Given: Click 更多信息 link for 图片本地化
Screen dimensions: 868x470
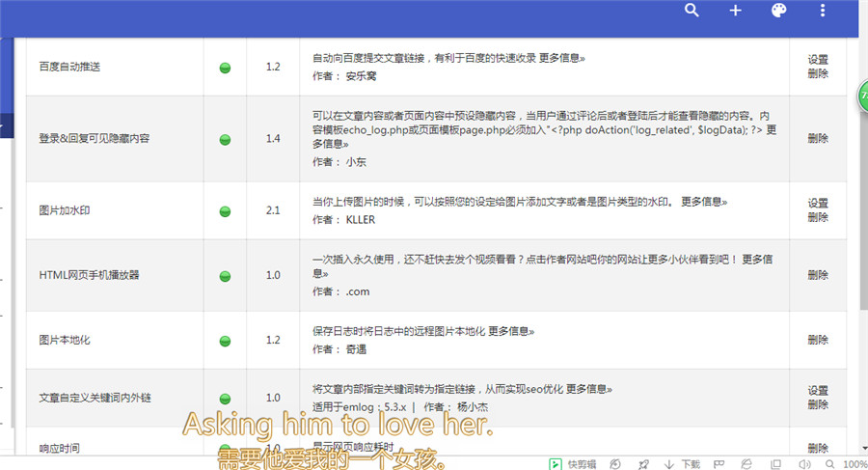Looking at the screenshot, I should pos(511,331).
